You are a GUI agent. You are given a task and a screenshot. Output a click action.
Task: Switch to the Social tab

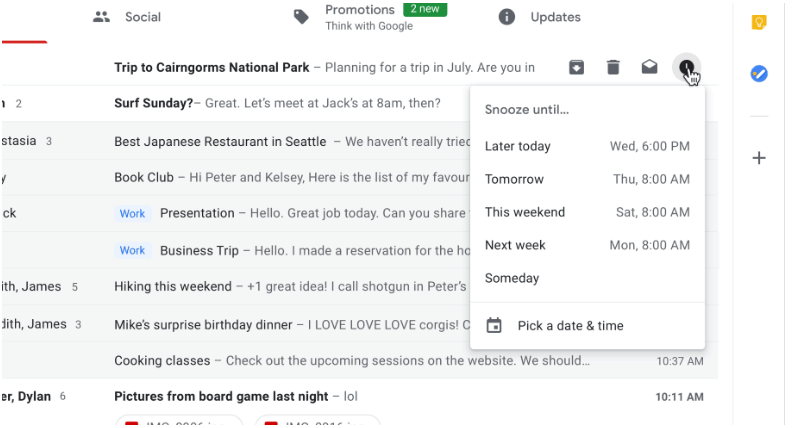(127, 17)
